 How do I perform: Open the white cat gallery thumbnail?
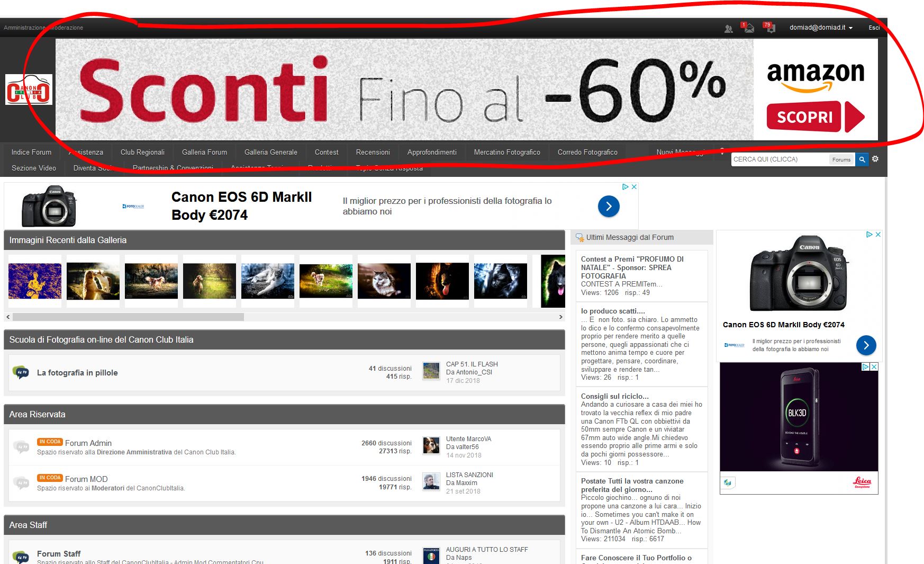point(268,281)
